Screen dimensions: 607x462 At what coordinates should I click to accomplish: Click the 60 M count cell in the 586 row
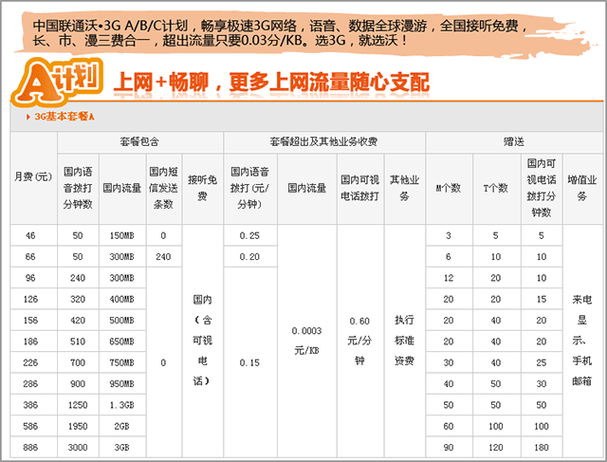coord(448,426)
